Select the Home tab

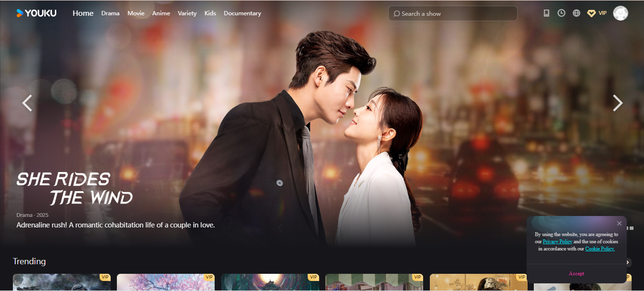(x=83, y=13)
